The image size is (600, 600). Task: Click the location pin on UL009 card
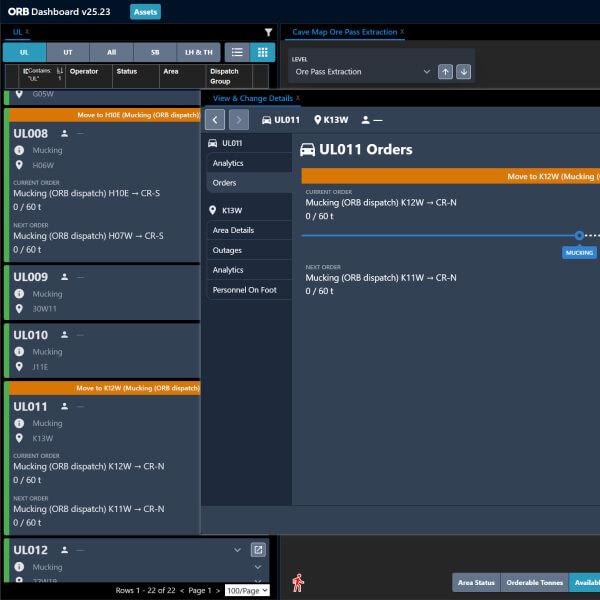point(19,309)
